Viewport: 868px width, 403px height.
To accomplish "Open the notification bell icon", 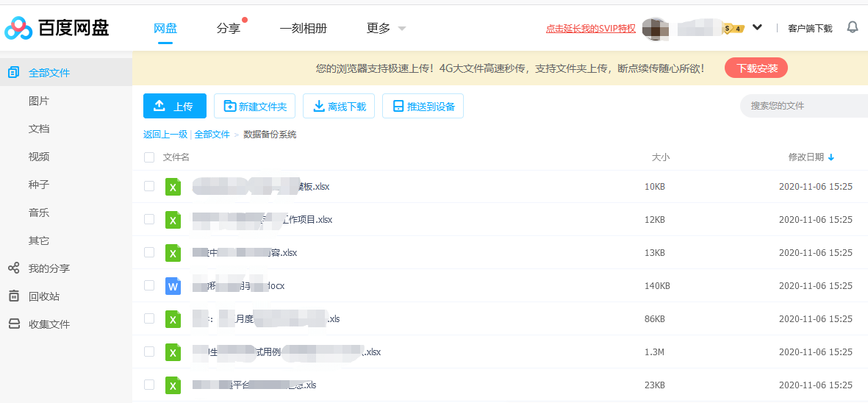I will [853, 27].
